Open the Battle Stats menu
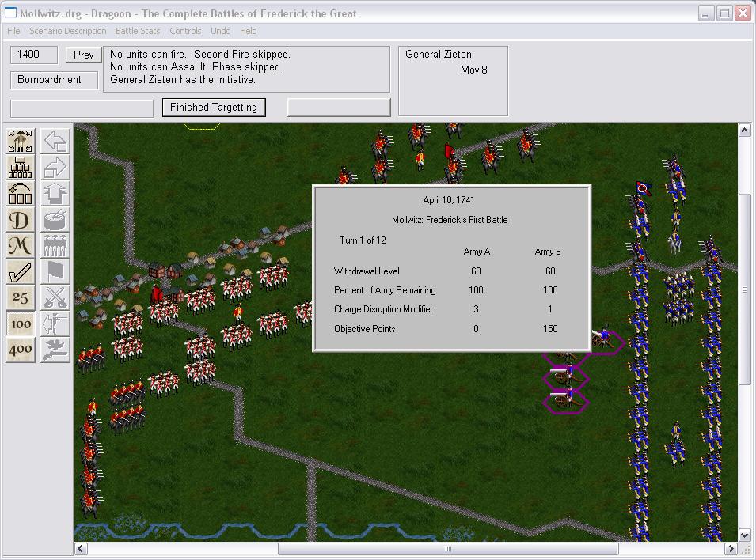 (138, 31)
